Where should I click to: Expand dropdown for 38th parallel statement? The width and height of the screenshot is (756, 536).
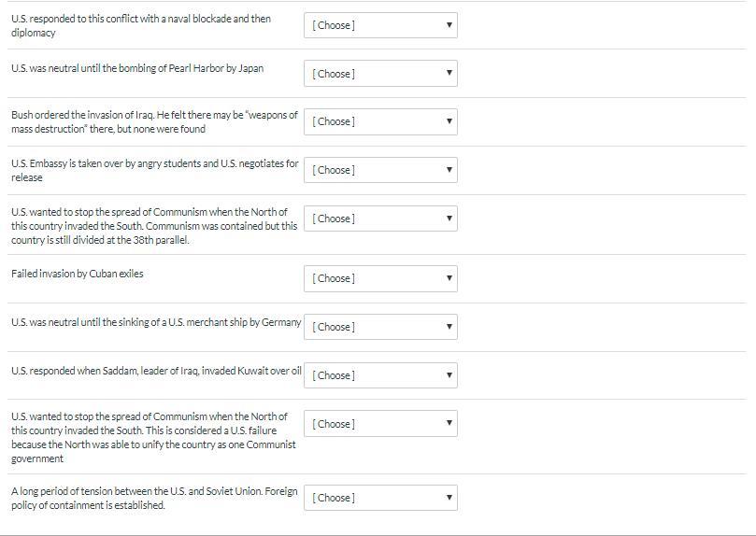click(380, 219)
